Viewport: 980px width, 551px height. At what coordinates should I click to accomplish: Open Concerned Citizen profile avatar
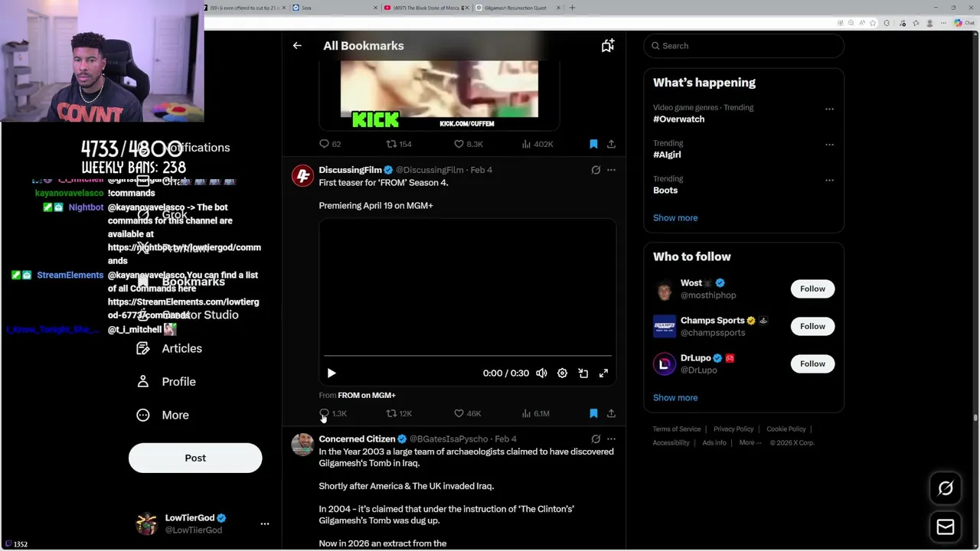coord(302,445)
